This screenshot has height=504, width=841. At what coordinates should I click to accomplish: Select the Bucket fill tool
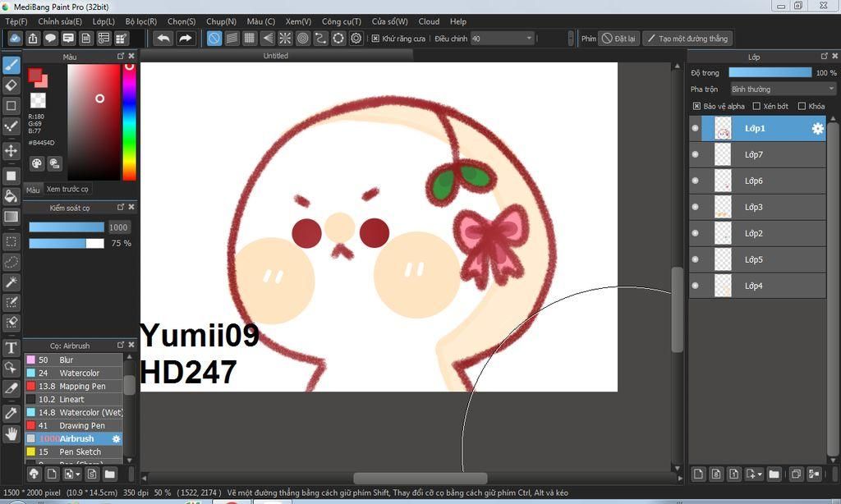coord(11,196)
